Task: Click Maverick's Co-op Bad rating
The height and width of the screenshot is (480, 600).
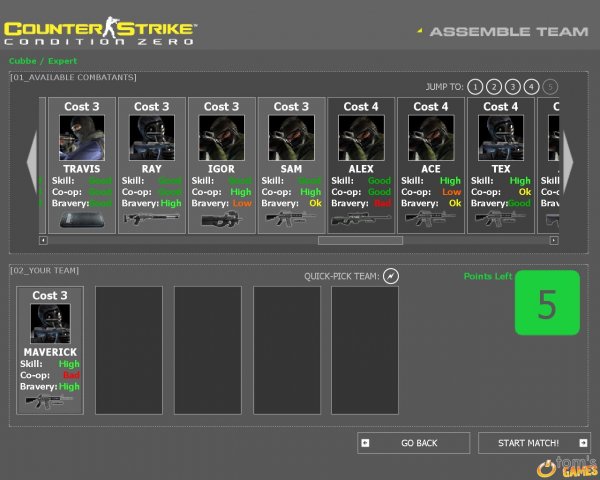Action: point(72,375)
